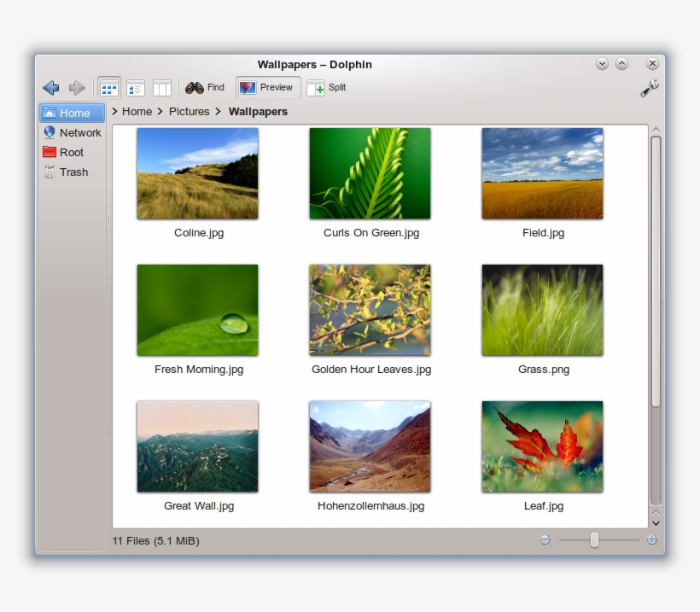Zoom out with the minus magnifier icon
The height and width of the screenshot is (612, 700).
[544, 539]
